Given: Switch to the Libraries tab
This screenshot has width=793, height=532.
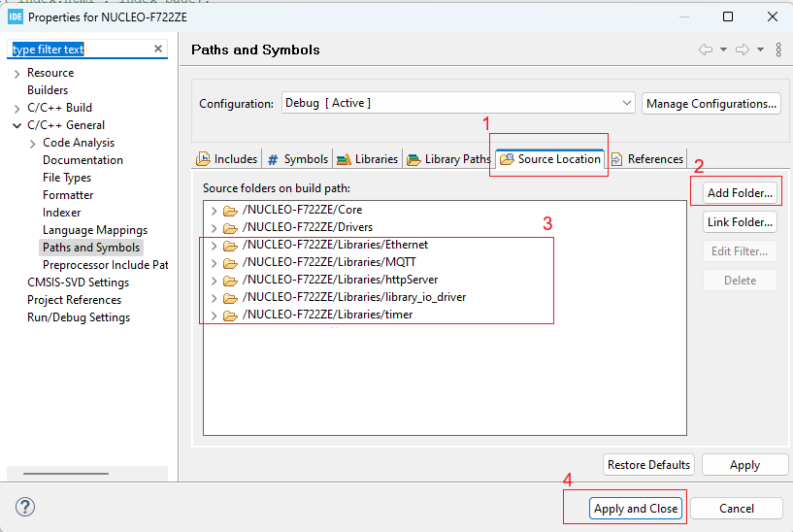Looking at the screenshot, I should (x=368, y=159).
